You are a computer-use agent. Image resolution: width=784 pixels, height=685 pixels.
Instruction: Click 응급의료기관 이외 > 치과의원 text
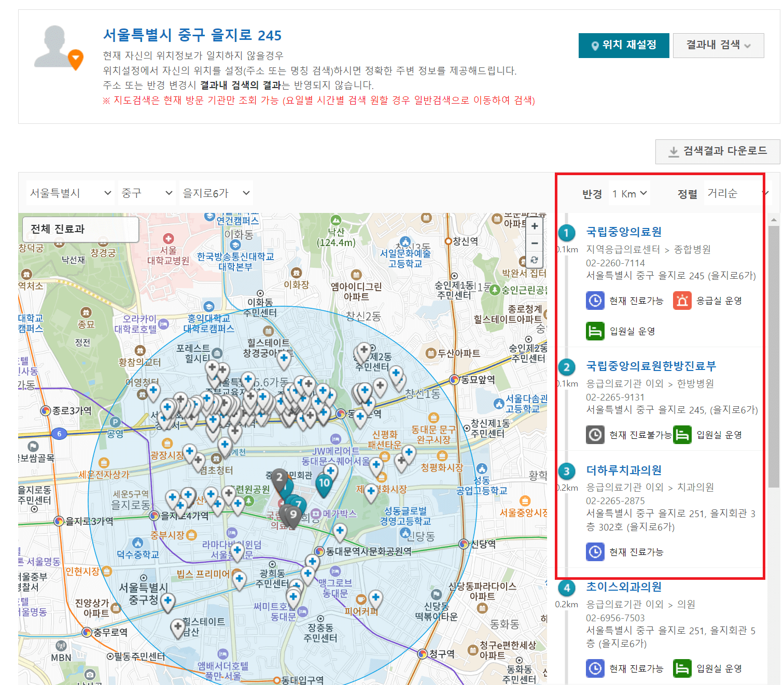[x=650, y=487]
